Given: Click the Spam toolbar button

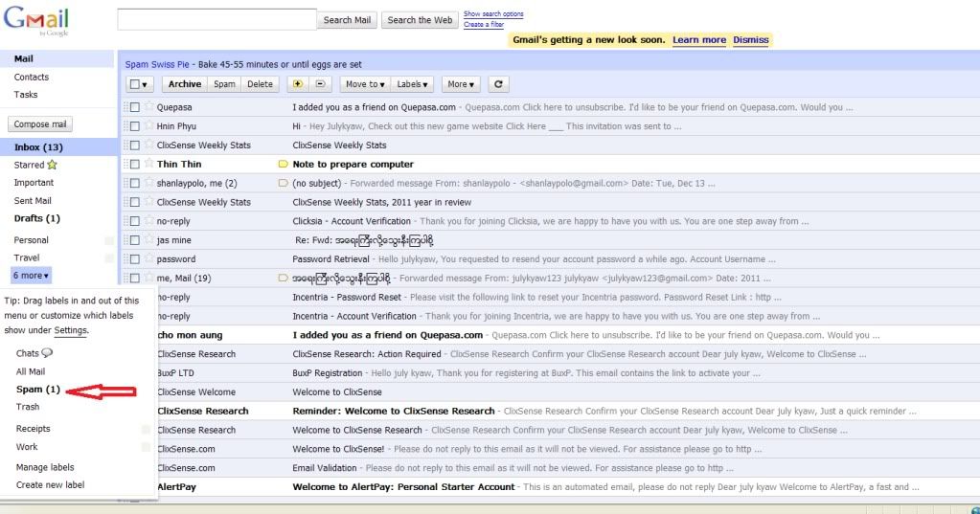Looking at the screenshot, I should (224, 84).
